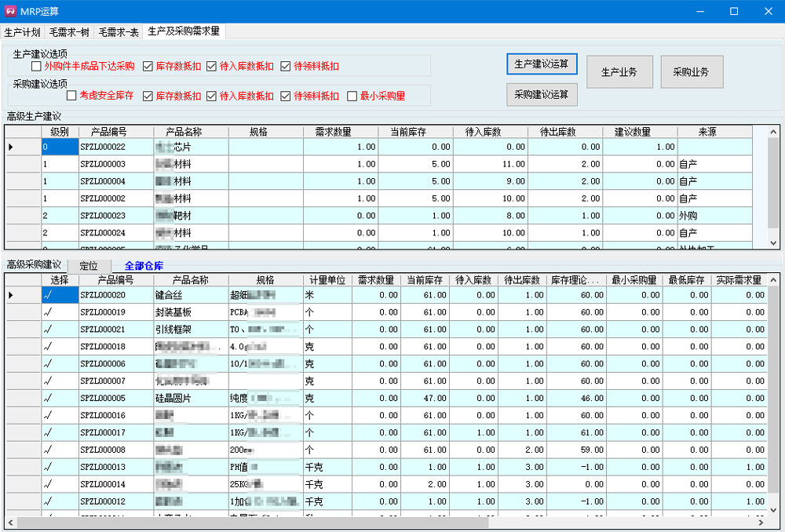Toggle selection checkmark for SPZL000019 row

(x=48, y=312)
